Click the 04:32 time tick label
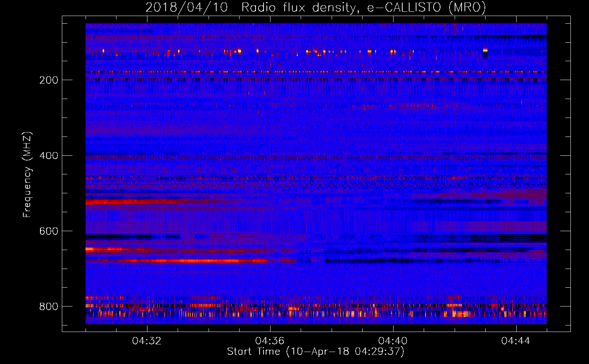The width and height of the screenshot is (589, 364). (147, 341)
